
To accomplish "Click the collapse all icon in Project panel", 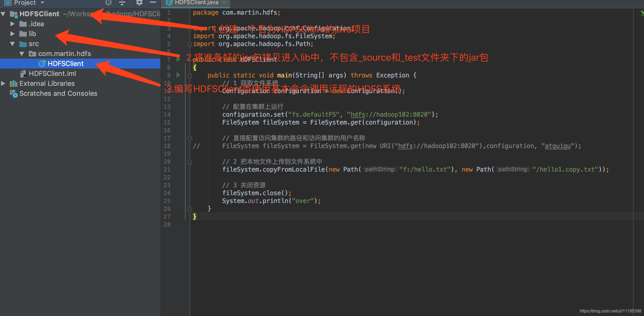I will pos(122,3).
